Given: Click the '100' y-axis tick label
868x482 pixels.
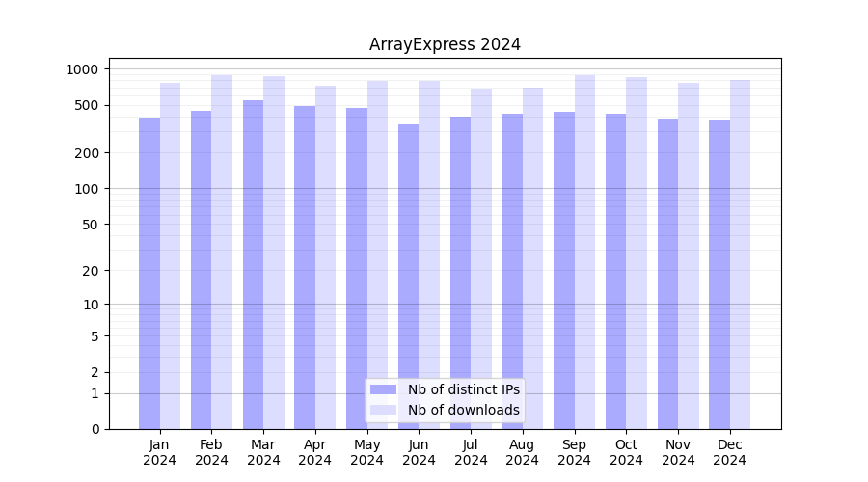Looking at the screenshot, I should 87,189.
